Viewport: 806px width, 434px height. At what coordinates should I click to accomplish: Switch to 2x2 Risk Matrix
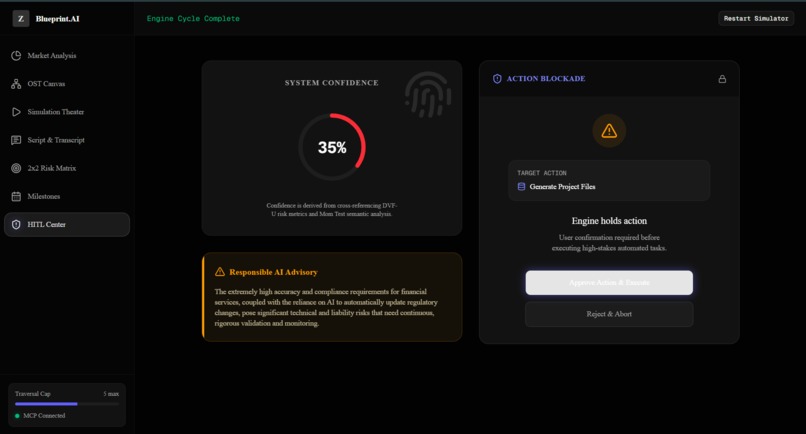(67, 168)
